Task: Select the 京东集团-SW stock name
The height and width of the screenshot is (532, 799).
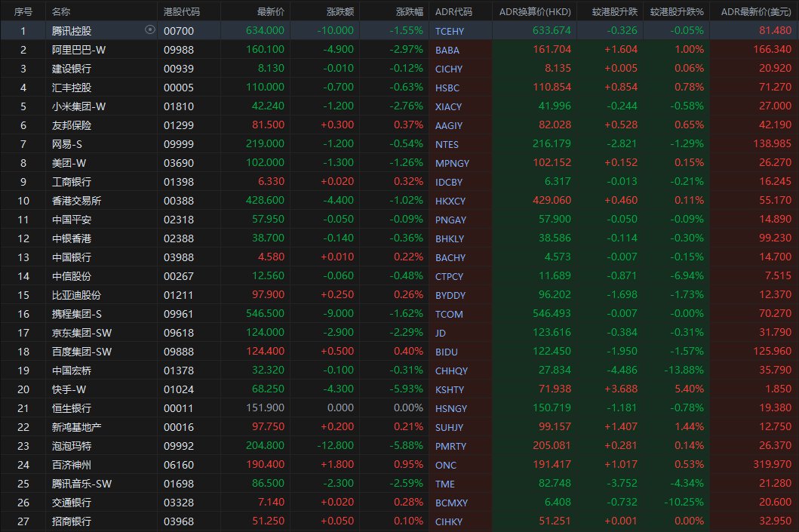Action: [81, 332]
